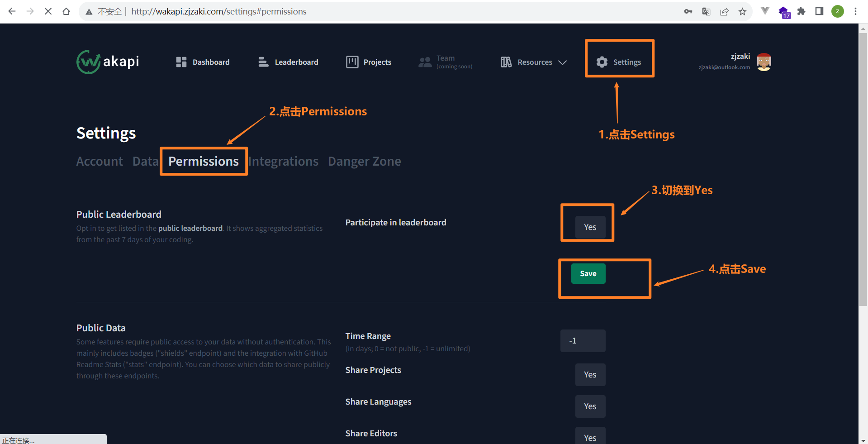This screenshot has height=444, width=868.
Task: Toggle Share Projects Yes selector
Action: click(590, 375)
